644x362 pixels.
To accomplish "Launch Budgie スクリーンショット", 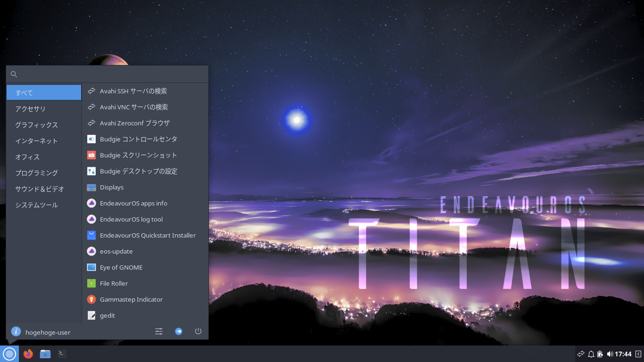I will click(145, 155).
